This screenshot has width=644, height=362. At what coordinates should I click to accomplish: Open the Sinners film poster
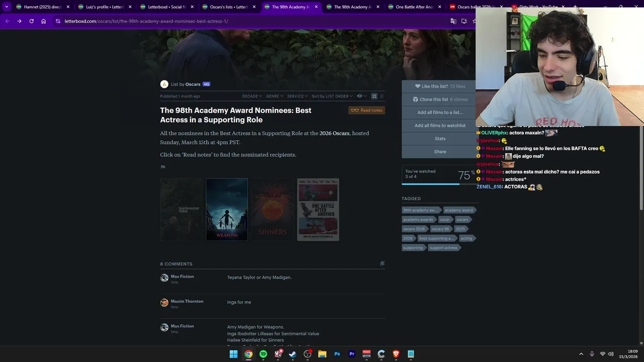[272, 210]
